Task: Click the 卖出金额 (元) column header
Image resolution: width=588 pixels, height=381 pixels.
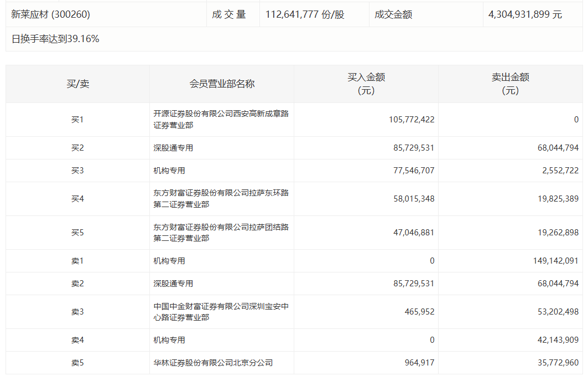Action: coord(510,84)
